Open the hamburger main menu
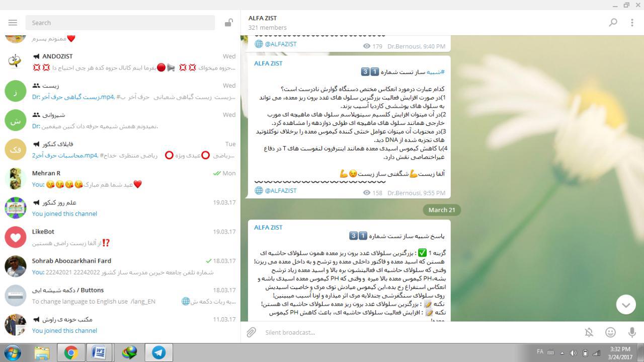This screenshot has height=362, width=644. (13, 23)
